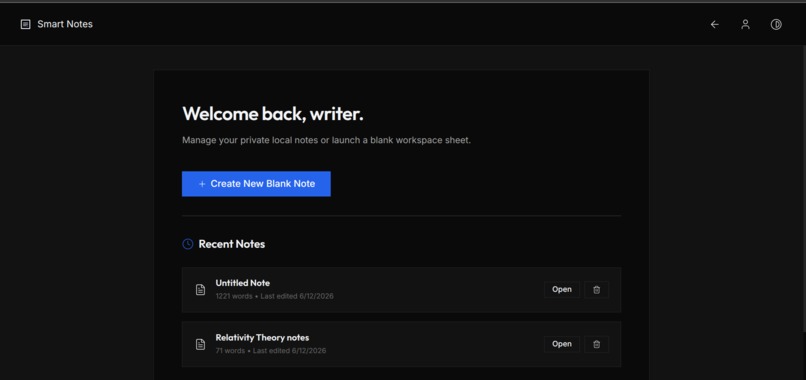Click the Smart Notes app title
This screenshot has height=380, width=806.
65,24
